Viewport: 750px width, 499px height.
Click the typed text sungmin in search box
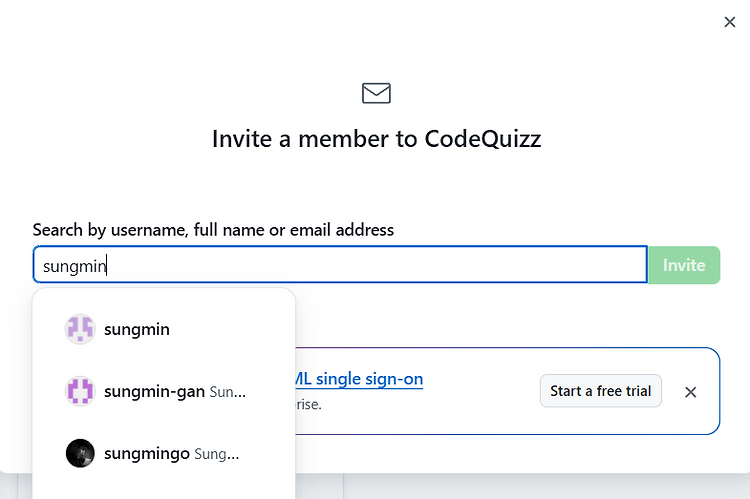(74, 266)
